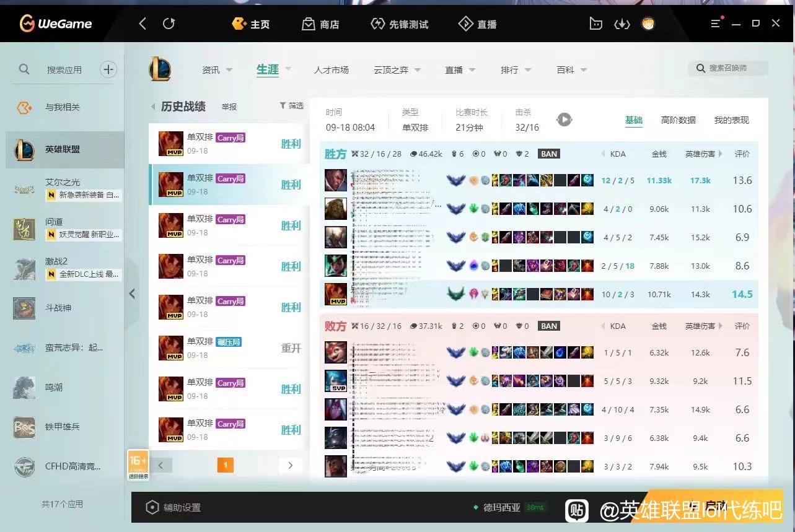Click rank emblem of the 4/2/0 player
Viewport: 795px width, 532px height.
coord(456,209)
